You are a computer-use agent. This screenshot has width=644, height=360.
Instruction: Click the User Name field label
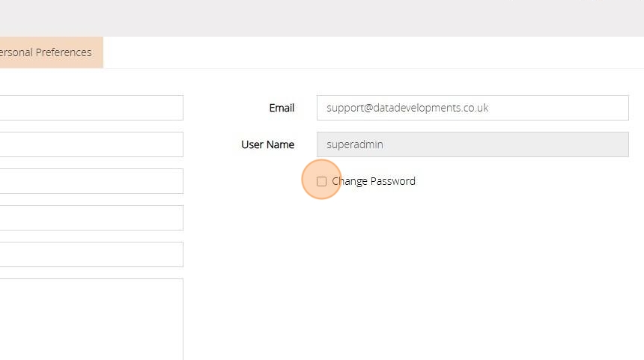coord(267,144)
